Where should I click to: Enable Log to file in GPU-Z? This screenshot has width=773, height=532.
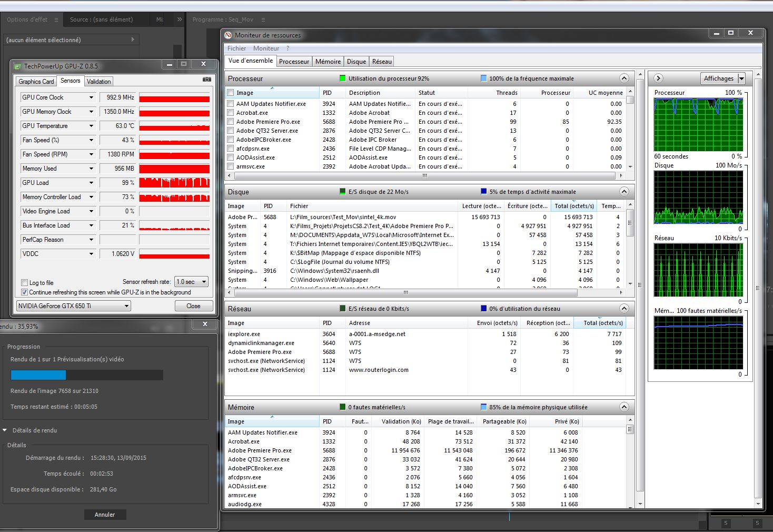24,283
